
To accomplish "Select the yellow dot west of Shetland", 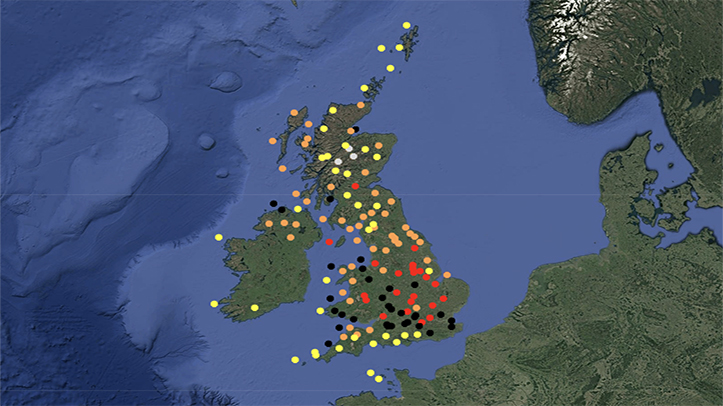I will coord(381,48).
